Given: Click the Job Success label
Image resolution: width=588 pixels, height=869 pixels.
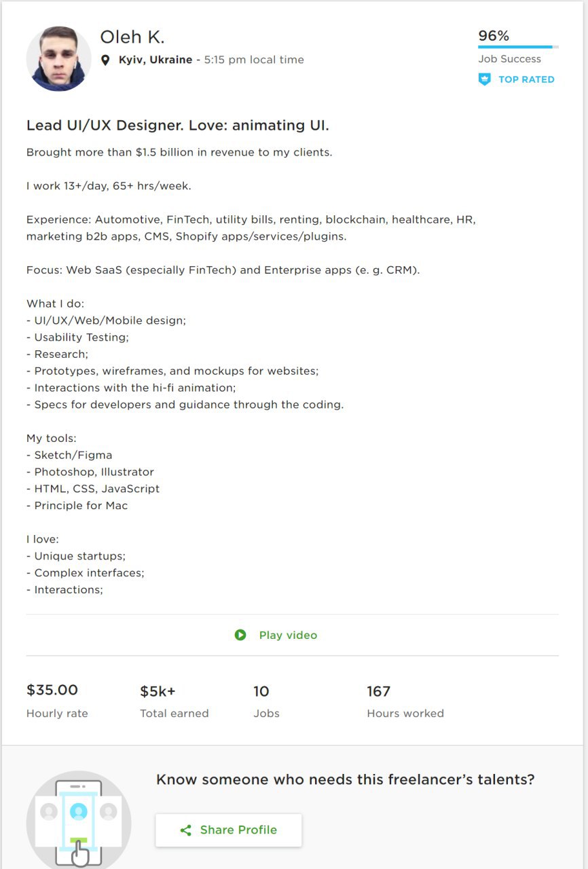Looking at the screenshot, I should click(510, 59).
